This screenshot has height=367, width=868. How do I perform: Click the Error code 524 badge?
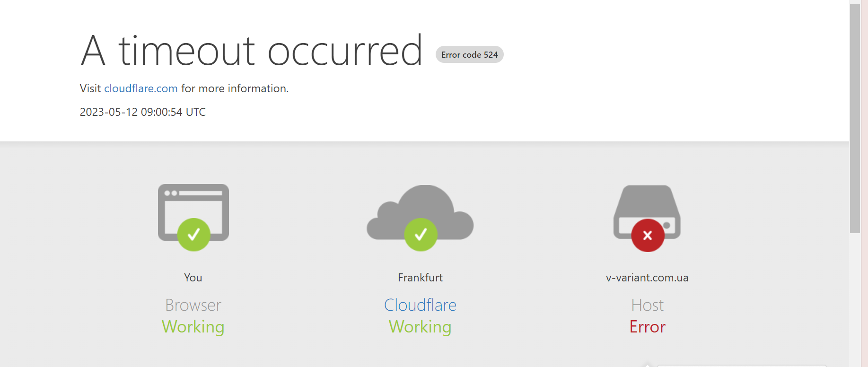[x=469, y=54]
